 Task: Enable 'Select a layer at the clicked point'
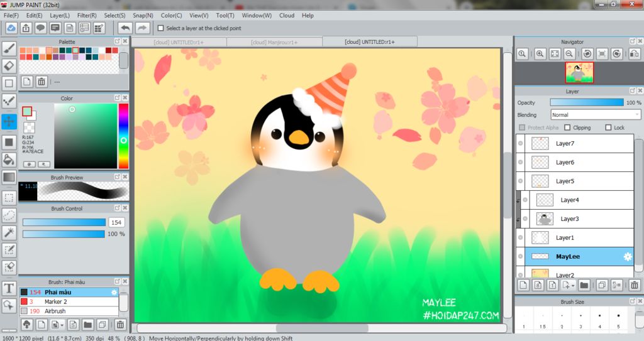[161, 28]
